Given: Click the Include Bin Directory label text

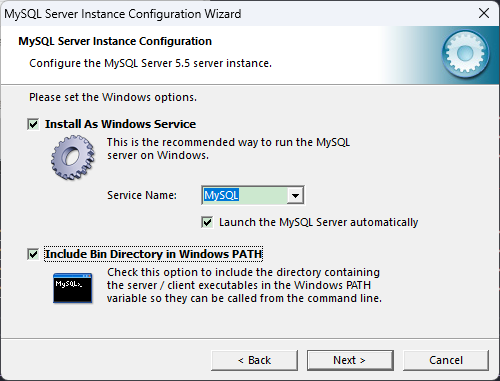Looking at the screenshot, I should [153, 254].
